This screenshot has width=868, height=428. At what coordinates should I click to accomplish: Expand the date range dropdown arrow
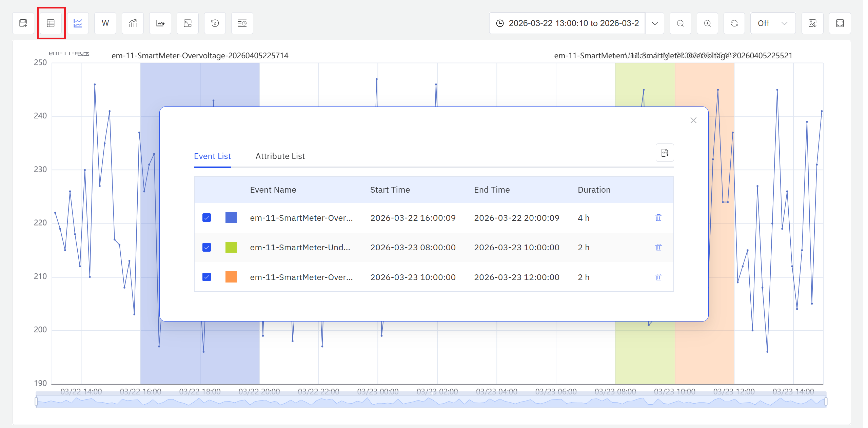(655, 23)
